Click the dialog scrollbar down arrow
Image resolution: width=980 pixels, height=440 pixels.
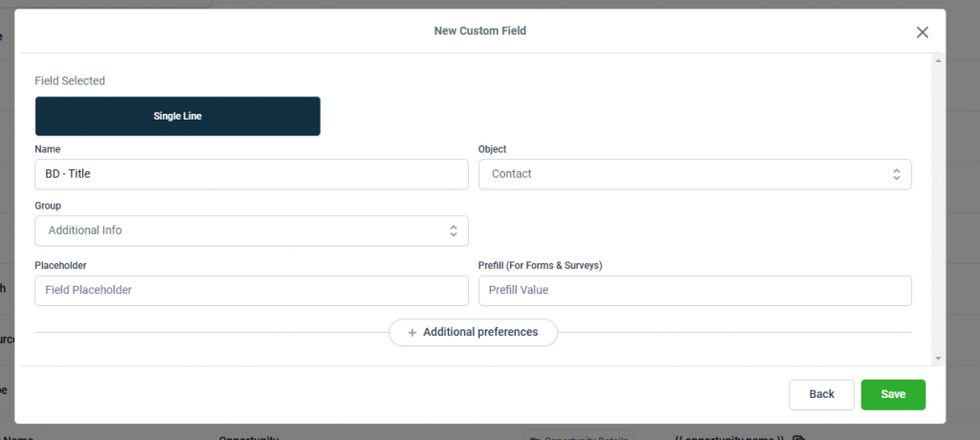(938, 358)
